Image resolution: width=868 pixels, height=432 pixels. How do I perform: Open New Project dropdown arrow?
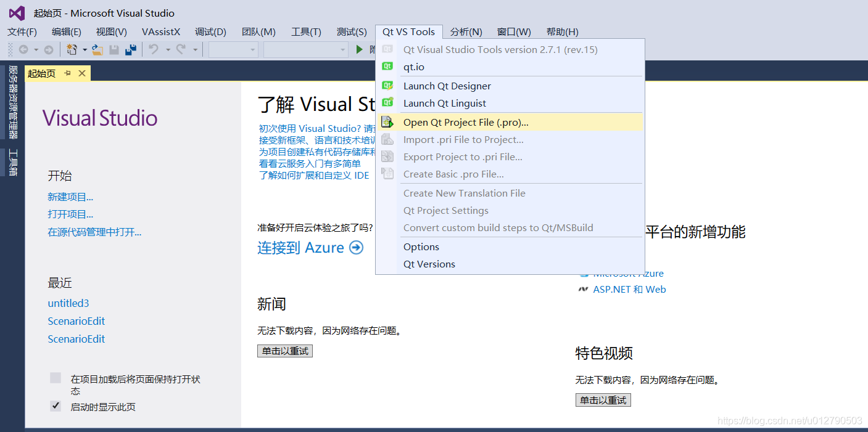(85, 50)
